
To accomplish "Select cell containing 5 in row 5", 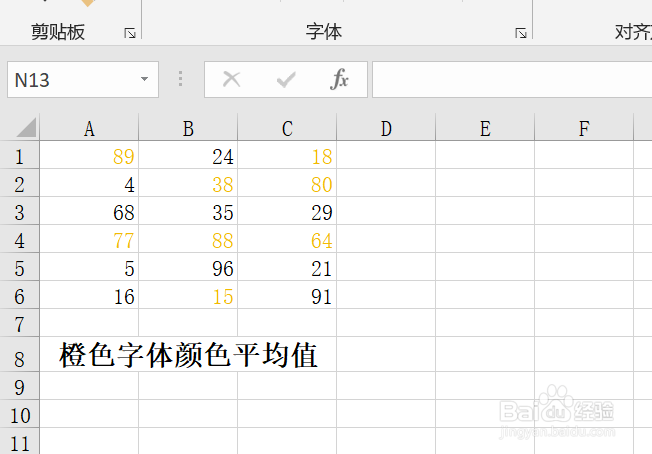I will (89, 267).
